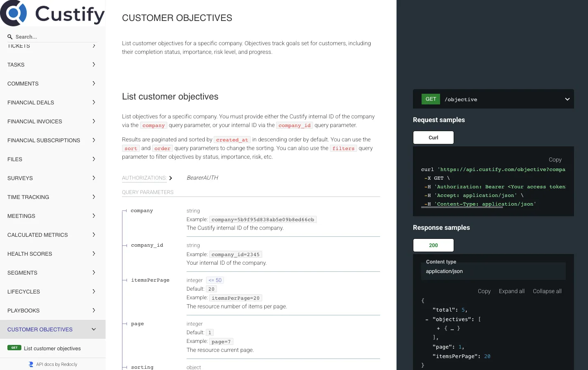Image resolution: width=588 pixels, height=370 pixels.
Task: Copy the response sample JSON
Action: click(484, 291)
